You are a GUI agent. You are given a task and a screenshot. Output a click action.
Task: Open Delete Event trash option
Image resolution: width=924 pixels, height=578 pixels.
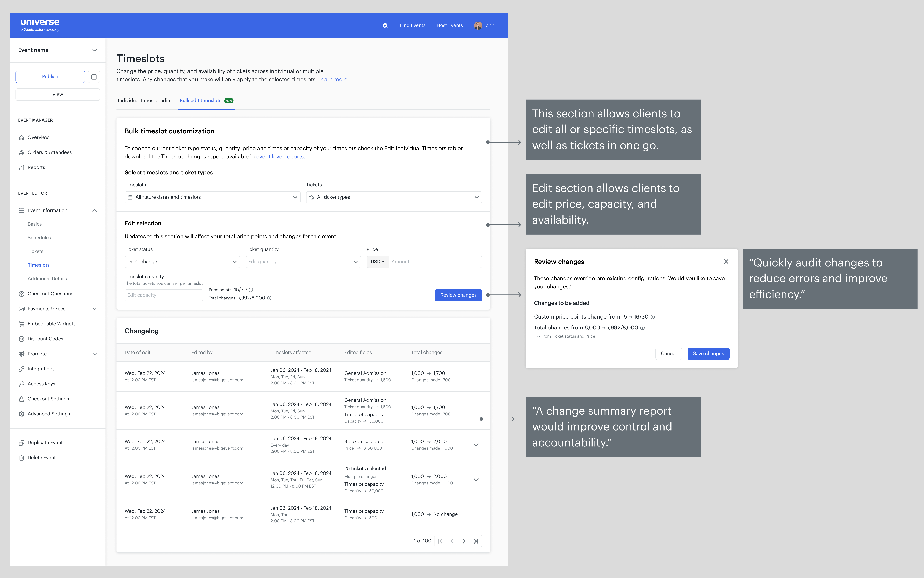[42, 458]
